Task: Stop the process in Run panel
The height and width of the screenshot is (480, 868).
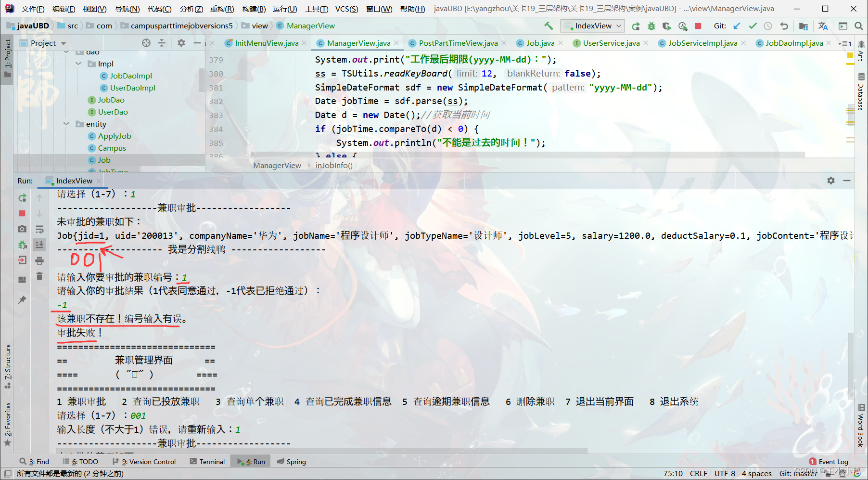Action: tap(22, 213)
